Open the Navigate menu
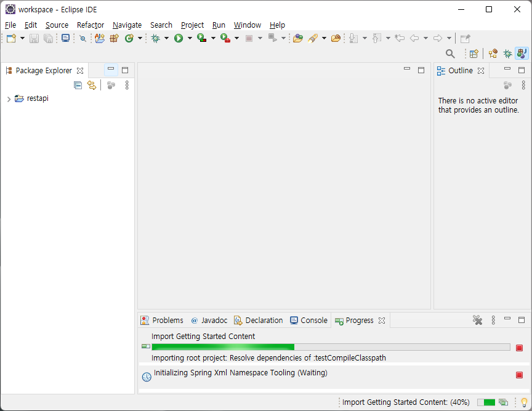 127,25
